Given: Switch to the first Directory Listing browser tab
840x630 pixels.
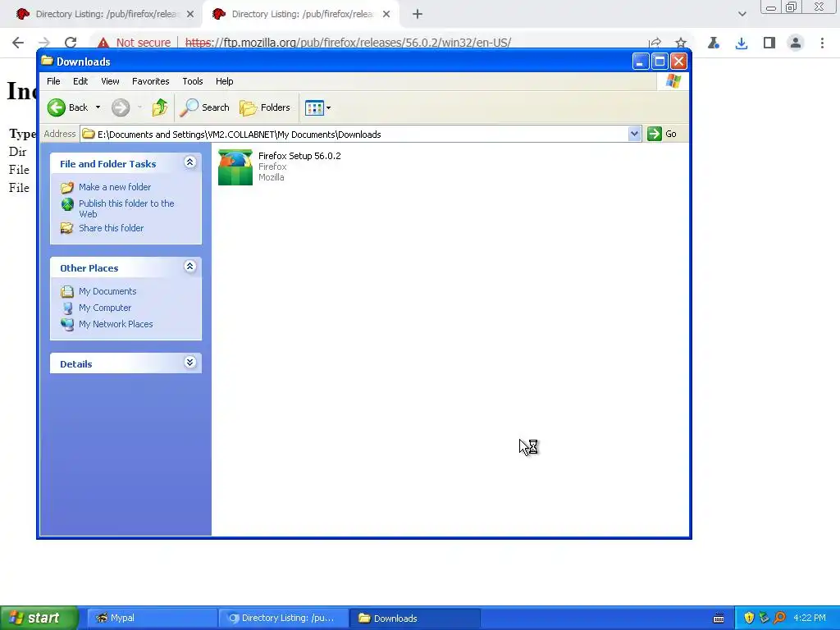Looking at the screenshot, I should pos(106,14).
